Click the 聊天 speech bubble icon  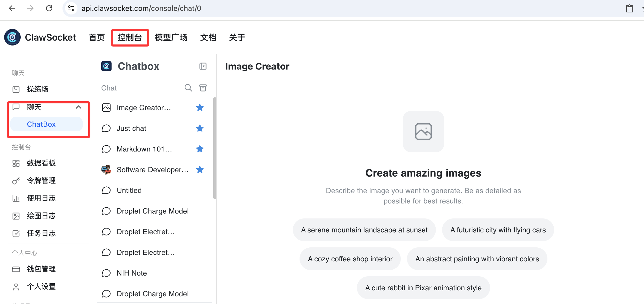[x=16, y=107]
